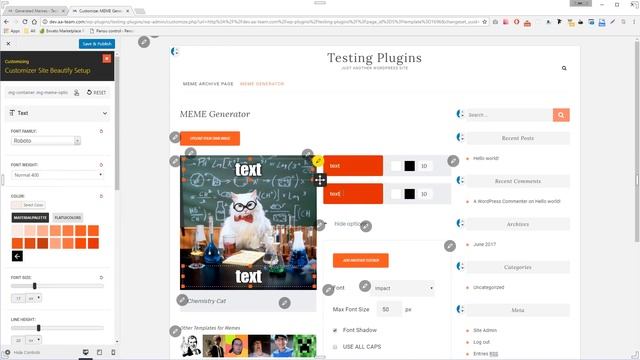
Task: Reset the Font Size setting icon
Action: click(x=101, y=278)
